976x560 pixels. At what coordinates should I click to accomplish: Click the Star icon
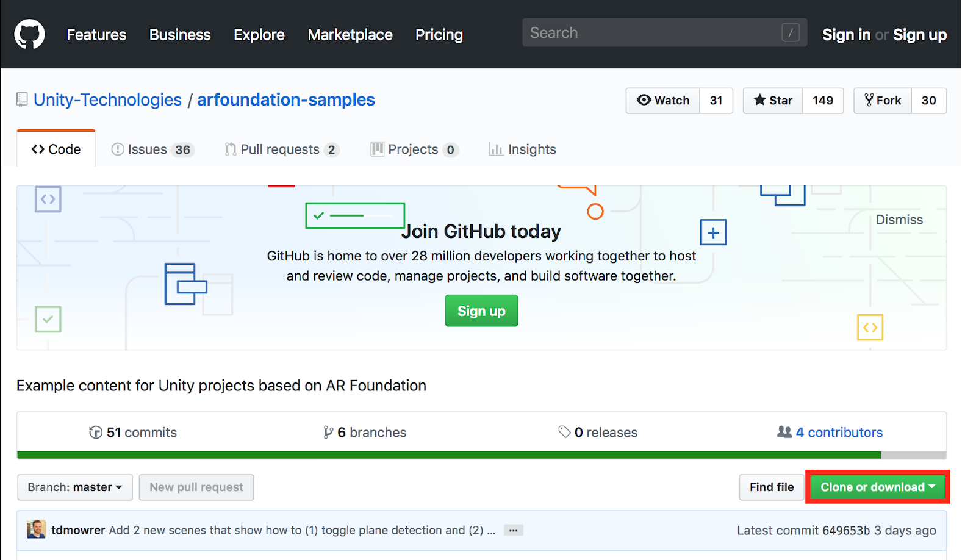759,99
